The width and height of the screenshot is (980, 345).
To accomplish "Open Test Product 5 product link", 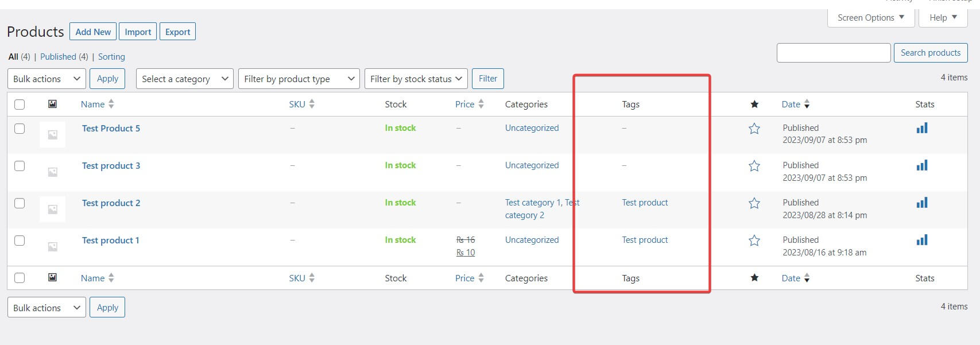I will point(111,129).
